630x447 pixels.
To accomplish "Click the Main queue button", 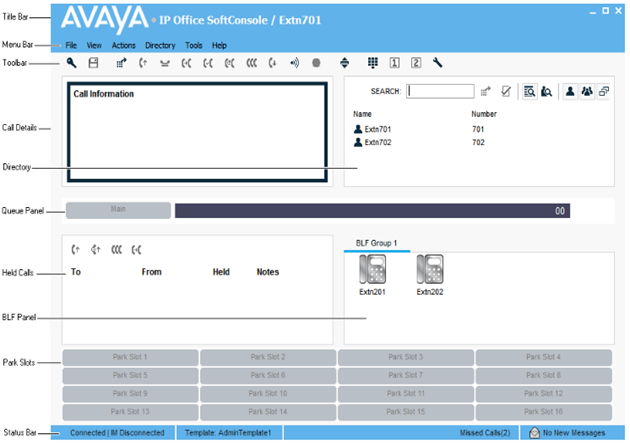I will 118,210.
